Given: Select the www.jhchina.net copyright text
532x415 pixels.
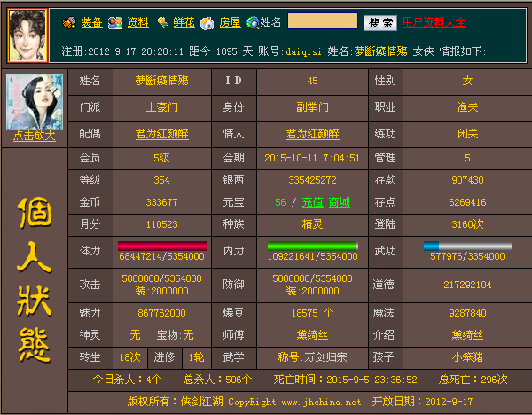Looking at the screenshot, I should tap(321, 402).
